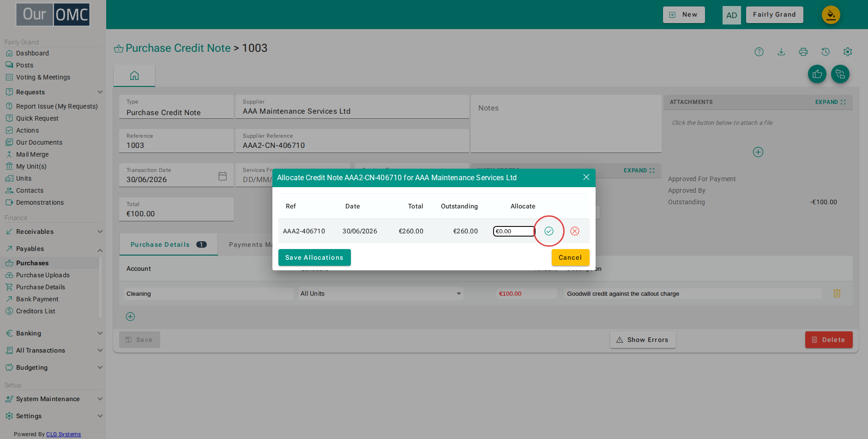Click the Save Allocations button
Screen dimensions: 868x439
tap(314, 257)
